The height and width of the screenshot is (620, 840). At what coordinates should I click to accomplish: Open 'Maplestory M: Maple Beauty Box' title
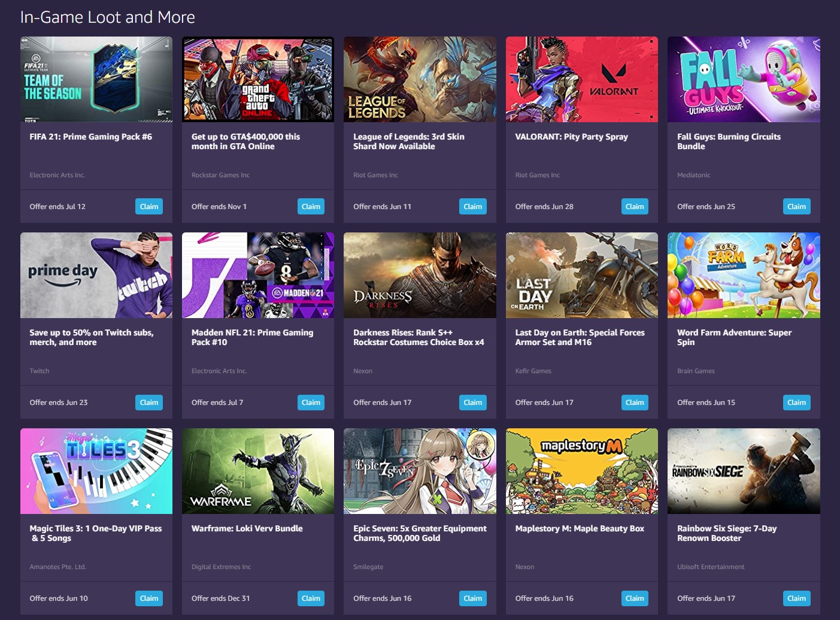coord(580,528)
